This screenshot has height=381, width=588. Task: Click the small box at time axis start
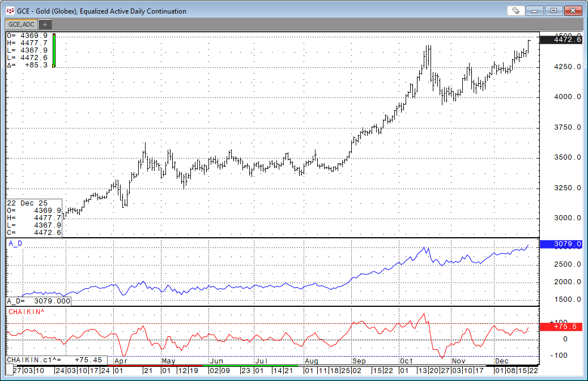tap(8, 370)
